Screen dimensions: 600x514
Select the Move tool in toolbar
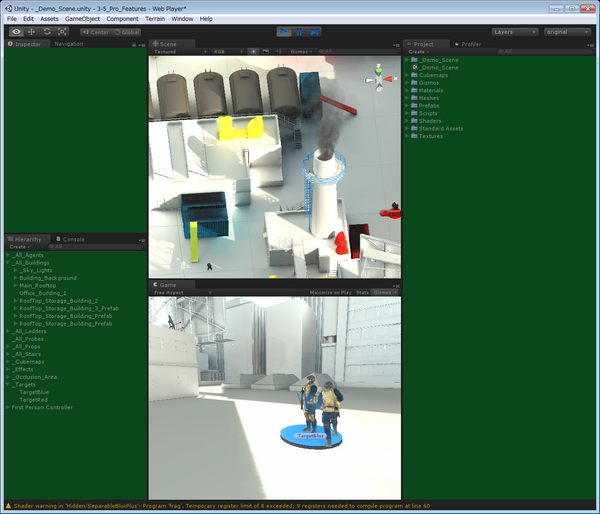click(31, 32)
